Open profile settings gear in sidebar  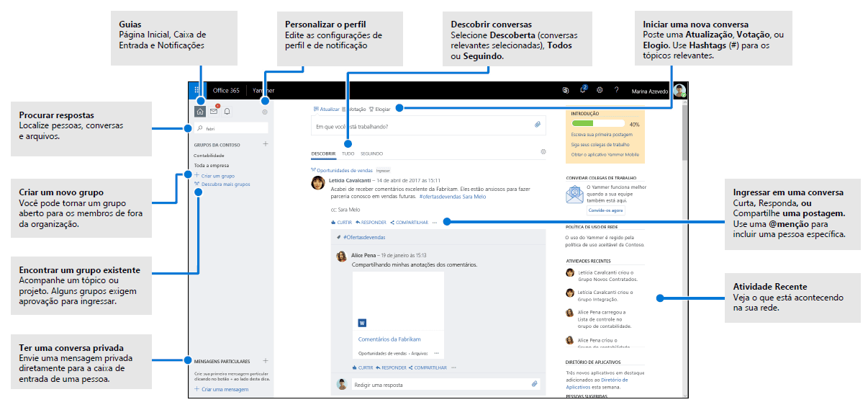click(265, 112)
